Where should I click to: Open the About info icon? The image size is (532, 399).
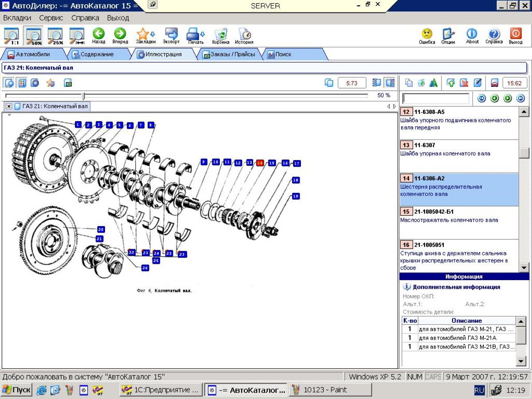click(x=472, y=36)
